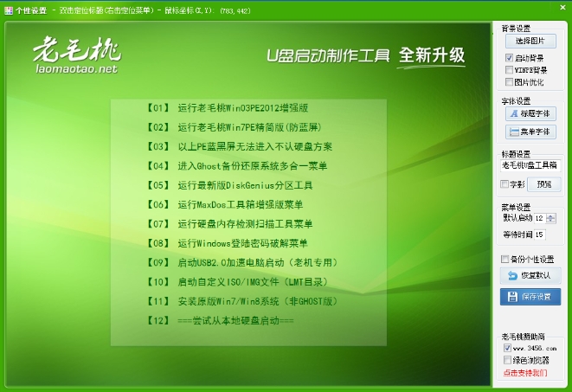Open the 菜单字体 menu font button
This screenshot has width=572, height=392.
530,132
